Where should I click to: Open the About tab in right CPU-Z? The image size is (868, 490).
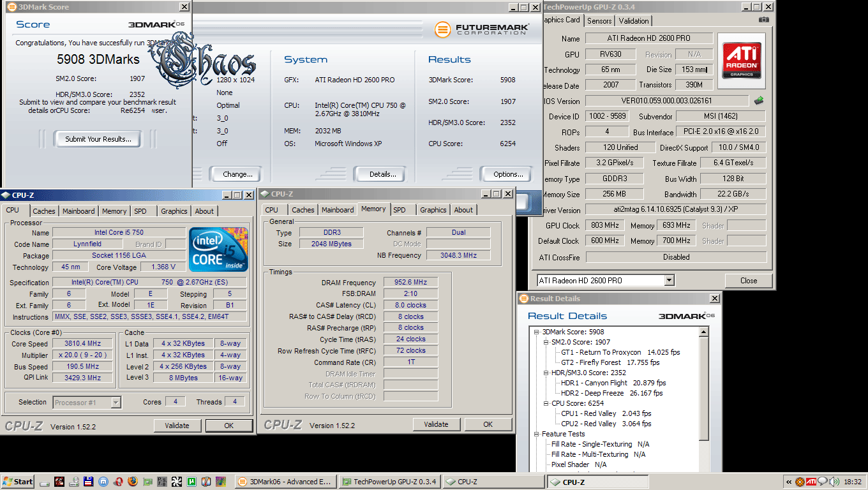click(x=463, y=210)
